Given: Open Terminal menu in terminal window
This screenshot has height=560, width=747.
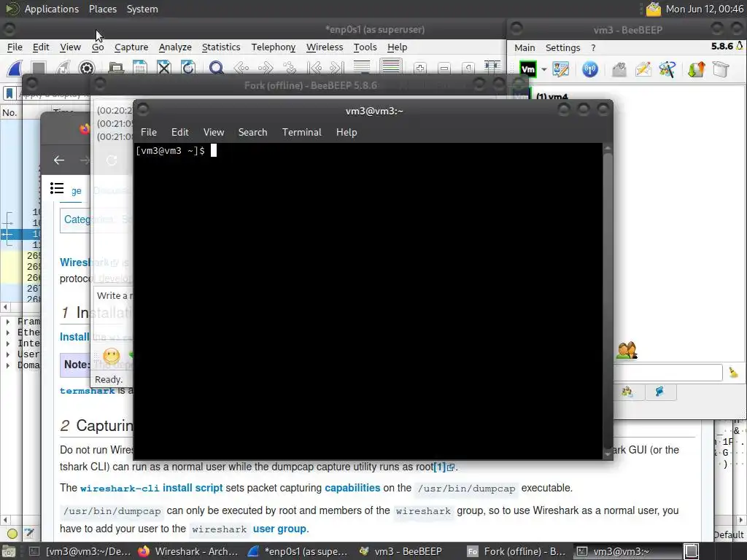Looking at the screenshot, I should [301, 133].
